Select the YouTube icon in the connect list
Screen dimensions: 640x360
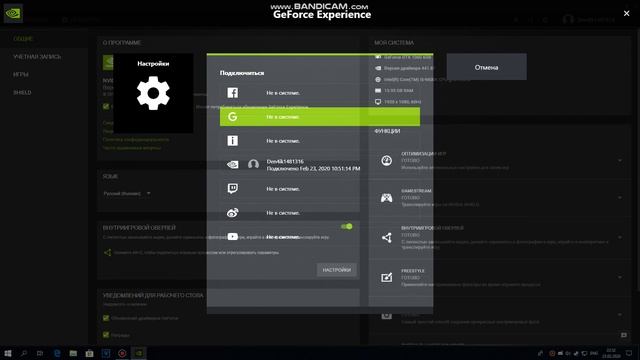point(233,237)
